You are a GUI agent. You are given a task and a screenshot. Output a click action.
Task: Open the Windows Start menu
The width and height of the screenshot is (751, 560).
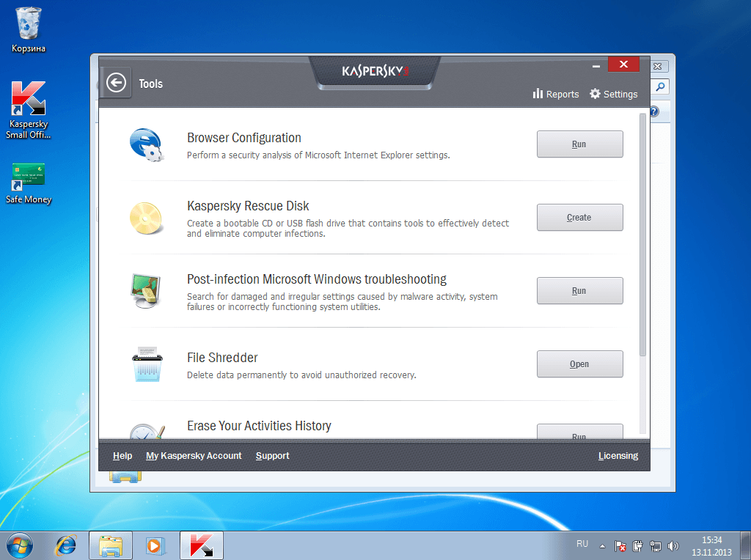click(20, 545)
